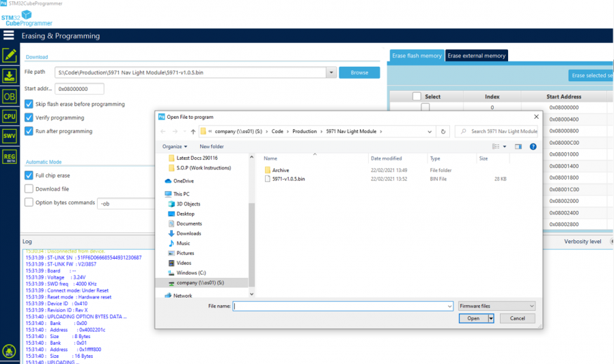The width and height of the screenshot is (614, 364).
Task: Sort files by Type column
Action: click(434, 158)
